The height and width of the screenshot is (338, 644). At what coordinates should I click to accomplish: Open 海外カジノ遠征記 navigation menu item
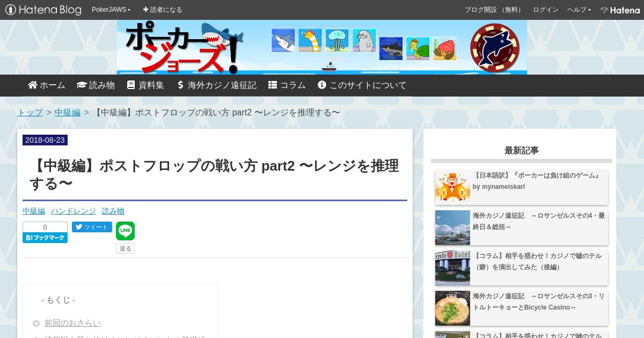(x=216, y=85)
